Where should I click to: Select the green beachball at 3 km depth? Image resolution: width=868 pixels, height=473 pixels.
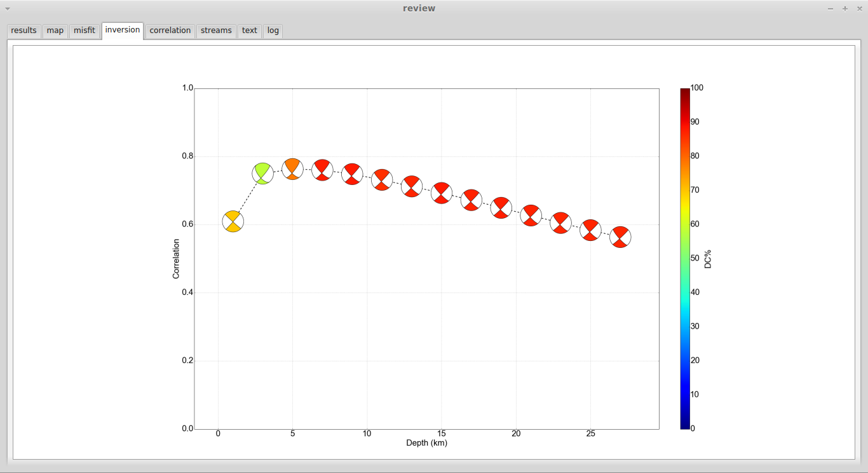pyautogui.click(x=263, y=173)
